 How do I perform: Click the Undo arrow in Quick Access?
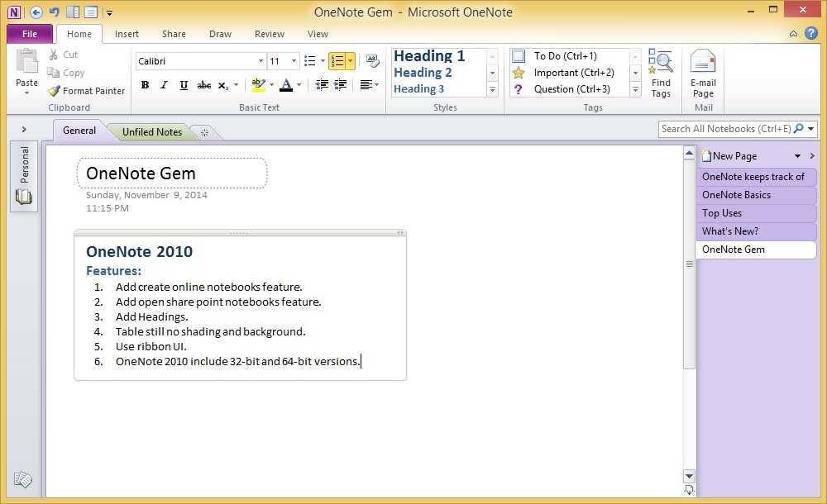coord(54,12)
